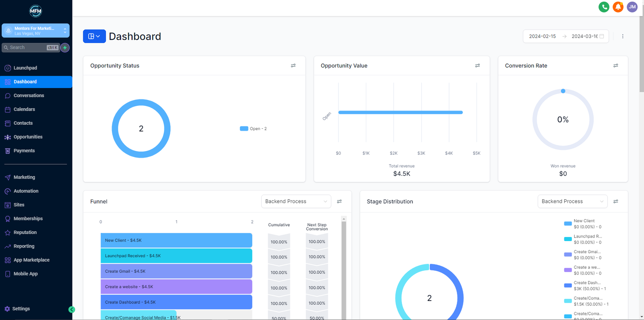Click the Dashboard page heading
Image resolution: width=644 pixels, height=320 pixels.
(x=135, y=36)
